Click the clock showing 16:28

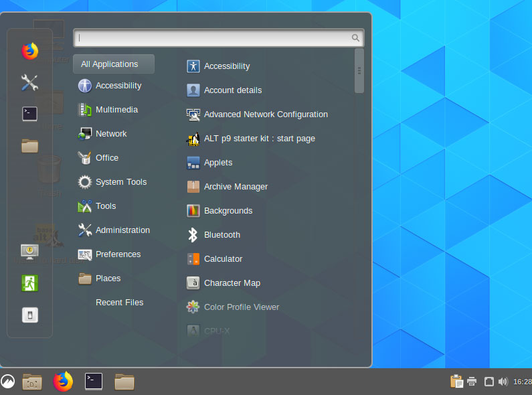point(523,382)
